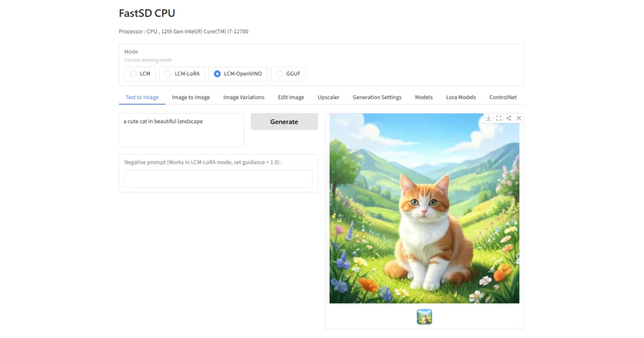The image size is (644, 338).
Task: Click the Processor info line
Action: 184,32
